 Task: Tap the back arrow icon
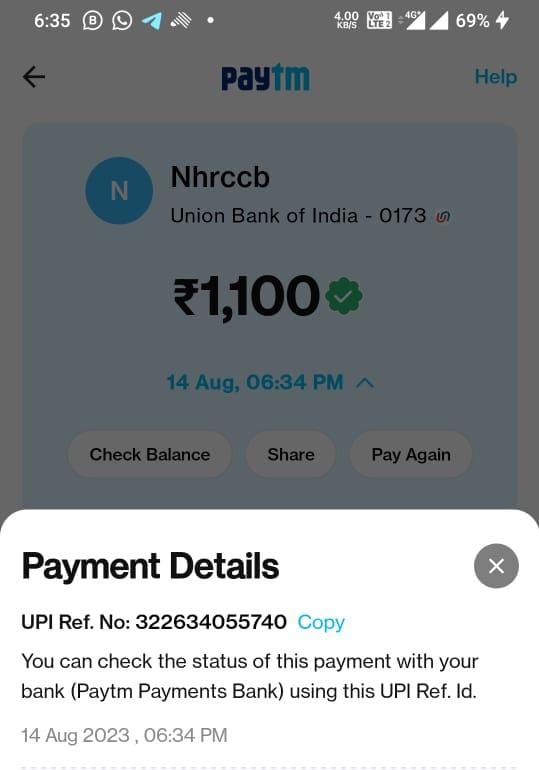[34, 77]
